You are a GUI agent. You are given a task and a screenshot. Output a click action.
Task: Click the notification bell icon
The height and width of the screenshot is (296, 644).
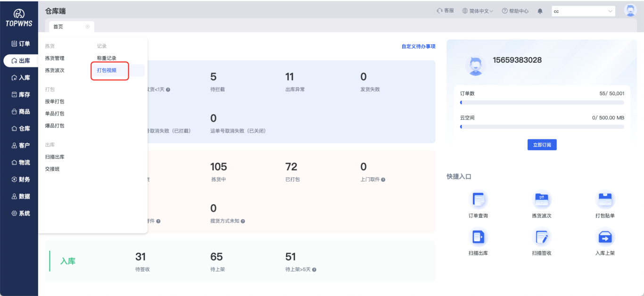(x=540, y=11)
